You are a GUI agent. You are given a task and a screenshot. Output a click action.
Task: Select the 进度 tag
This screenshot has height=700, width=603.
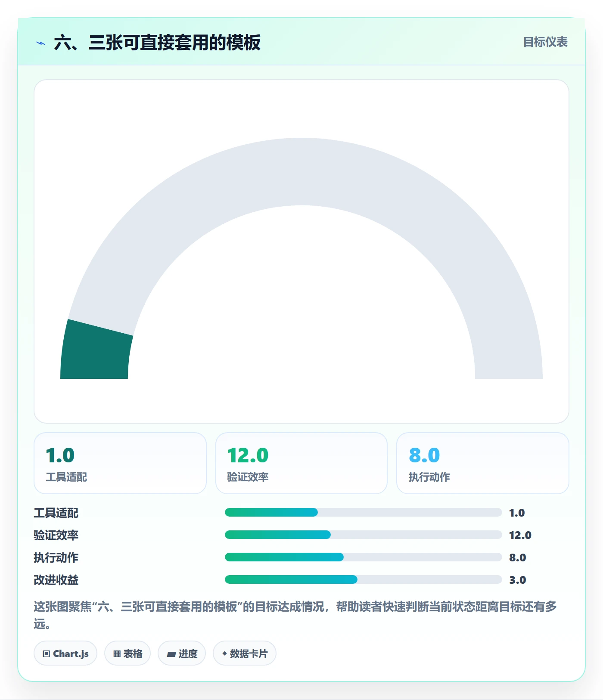coord(182,654)
